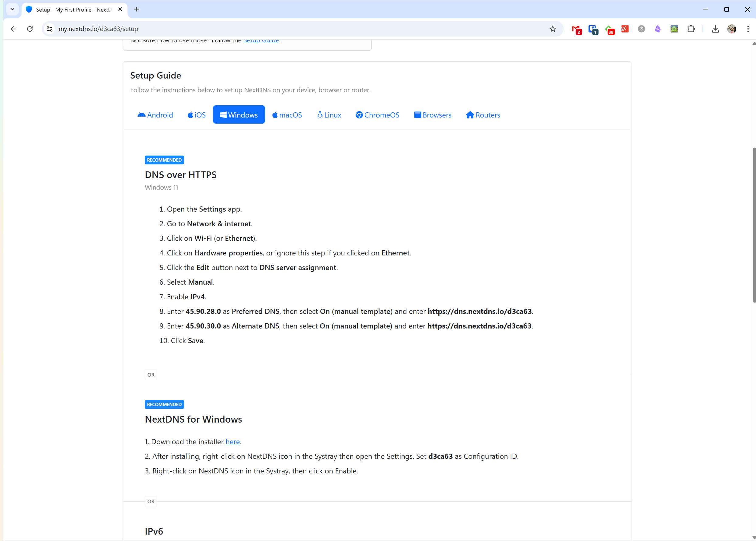
Task: Select the macOS setup tab
Action: click(287, 115)
